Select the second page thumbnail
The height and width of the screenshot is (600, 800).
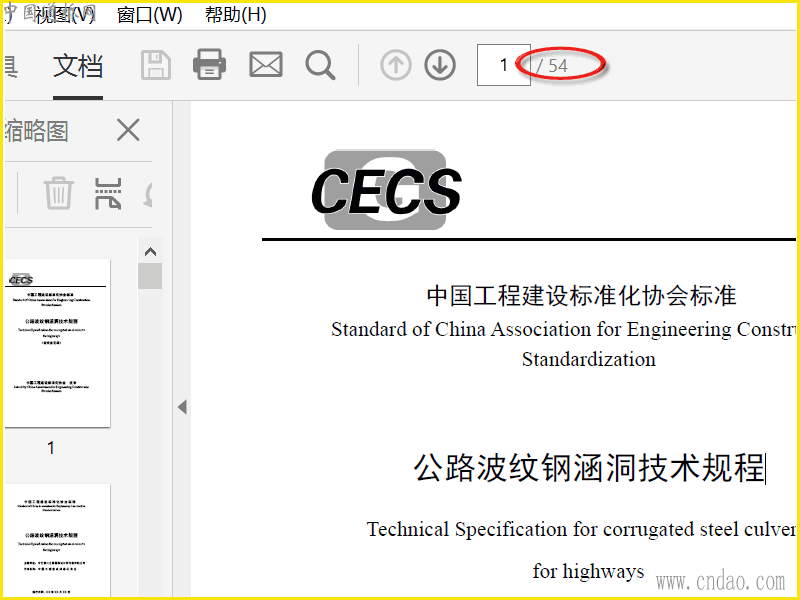57,540
